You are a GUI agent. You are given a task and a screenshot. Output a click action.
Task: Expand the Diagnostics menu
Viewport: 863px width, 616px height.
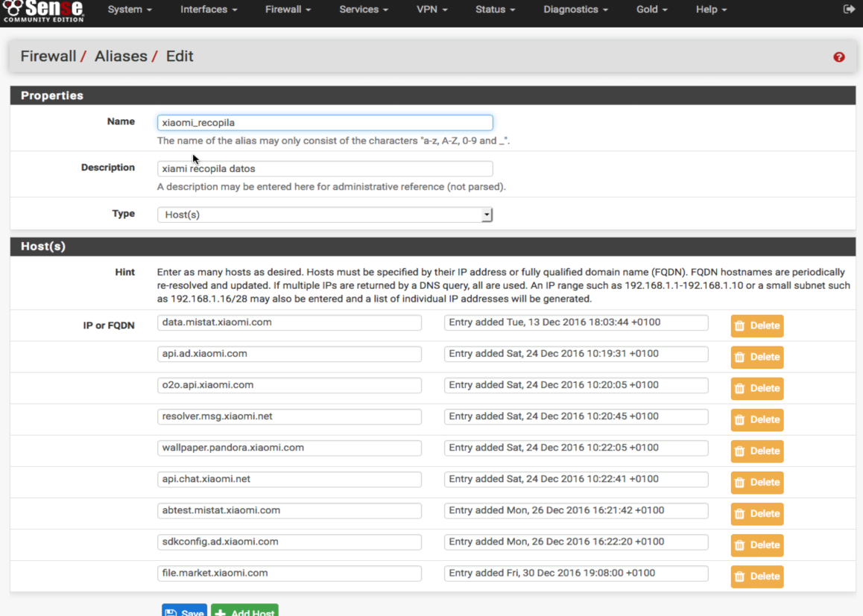575,10
